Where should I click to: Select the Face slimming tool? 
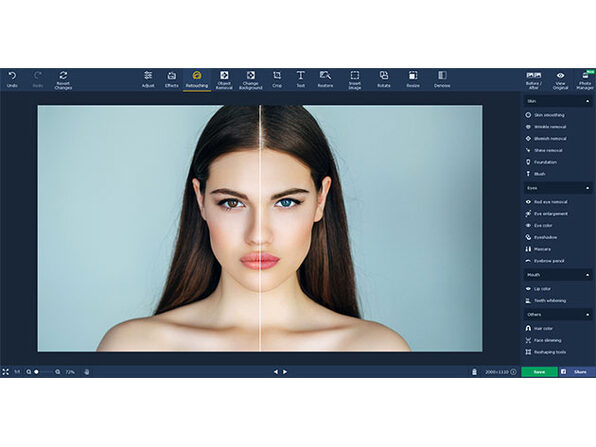click(543, 340)
